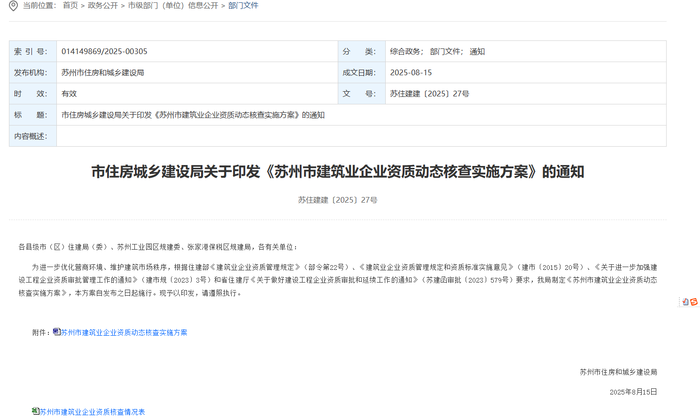Click the 成文日期 value 2025-08-15

[411, 73]
